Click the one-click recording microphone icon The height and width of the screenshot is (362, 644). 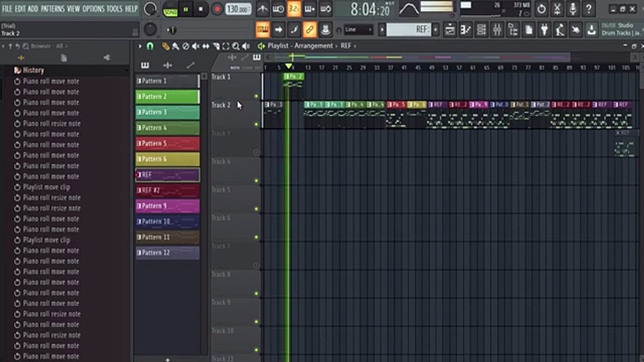(573, 9)
